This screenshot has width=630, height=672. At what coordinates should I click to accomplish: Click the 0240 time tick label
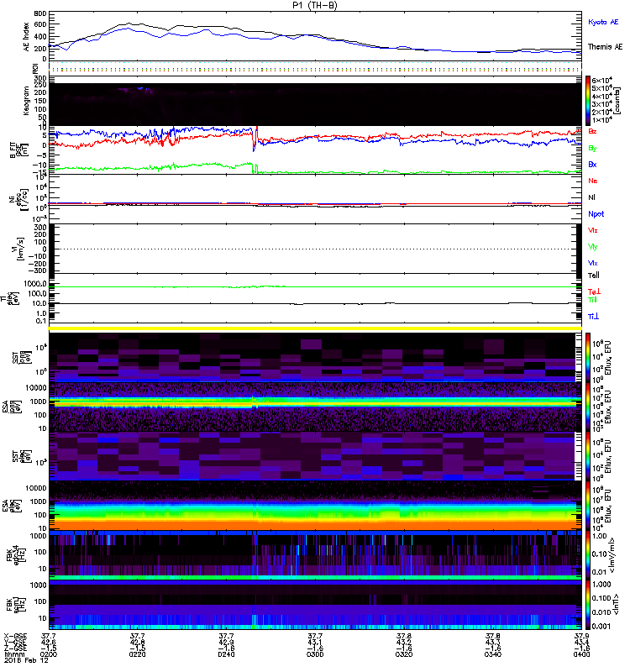(x=226, y=654)
